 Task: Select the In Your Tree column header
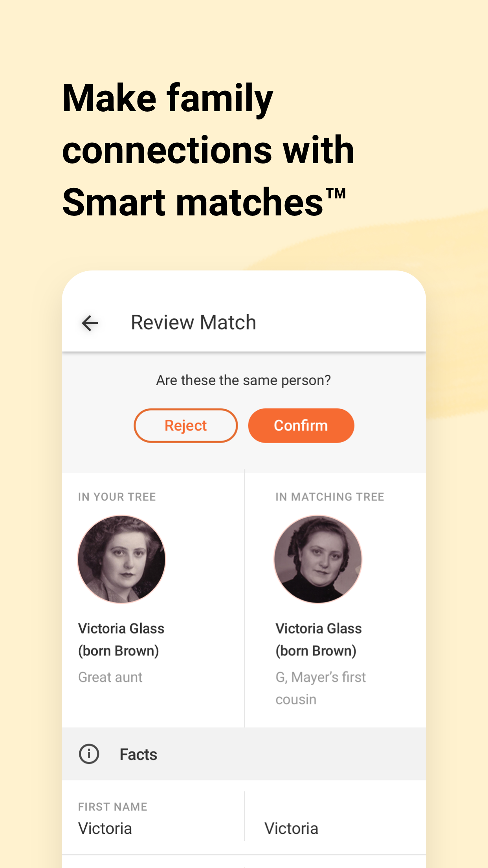point(117,497)
